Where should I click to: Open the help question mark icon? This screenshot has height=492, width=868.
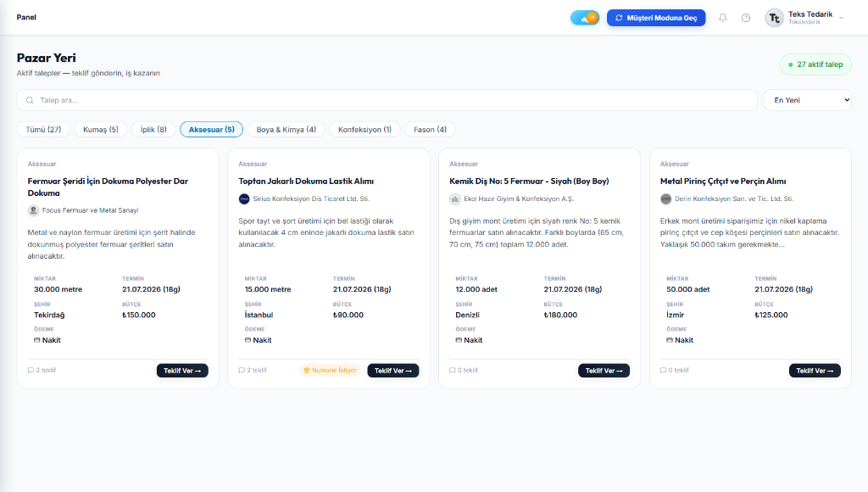pos(746,18)
